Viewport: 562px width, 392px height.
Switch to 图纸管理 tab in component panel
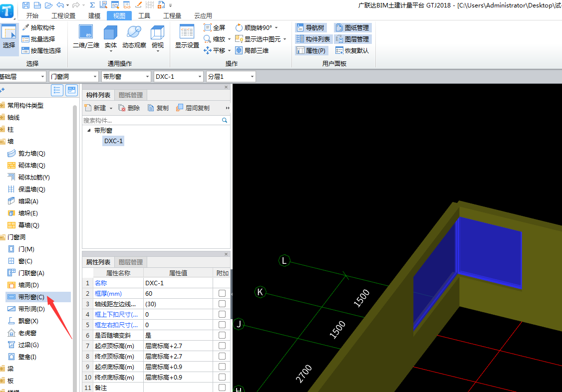[131, 95]
